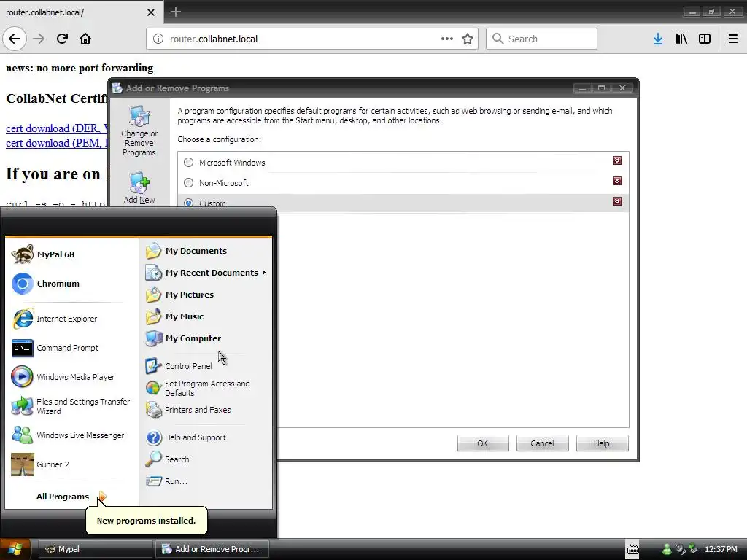Open Printers and Faxes
747x560 pixels.
[x=188, y=410]
